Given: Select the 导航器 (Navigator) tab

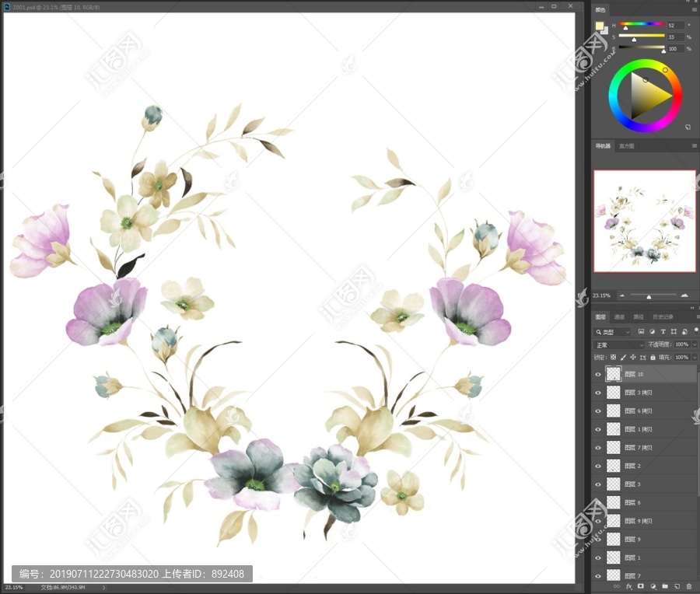Looking at the screenshot, I should [x=603, y=146].
